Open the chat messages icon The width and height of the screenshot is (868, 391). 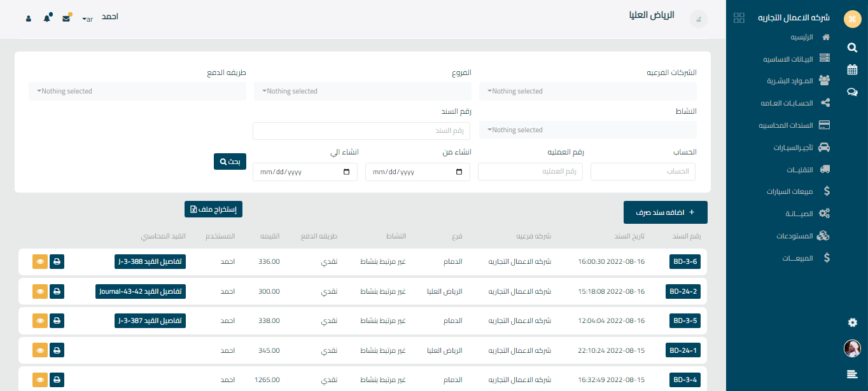coord(852,92)
